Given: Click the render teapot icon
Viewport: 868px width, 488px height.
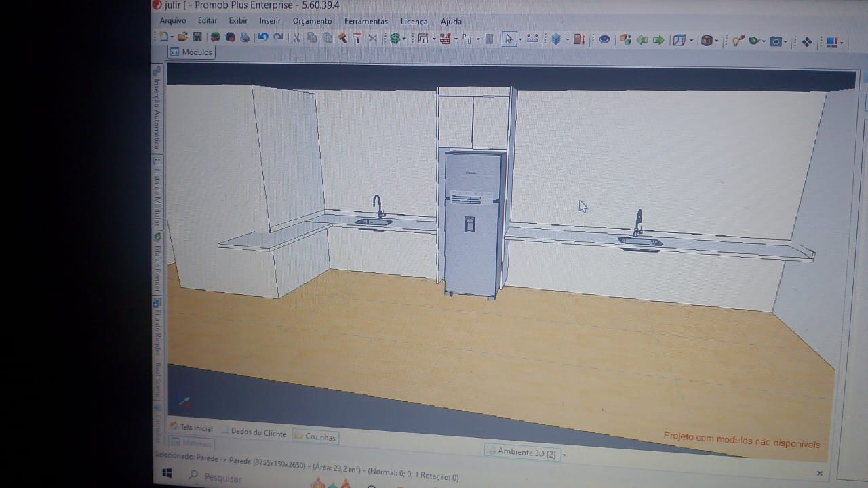Looking at the screenshot, I should tap(754, 41).
